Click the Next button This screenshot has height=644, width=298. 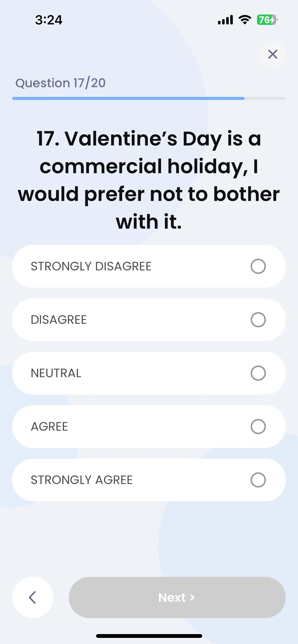click(x=177, y=597)
